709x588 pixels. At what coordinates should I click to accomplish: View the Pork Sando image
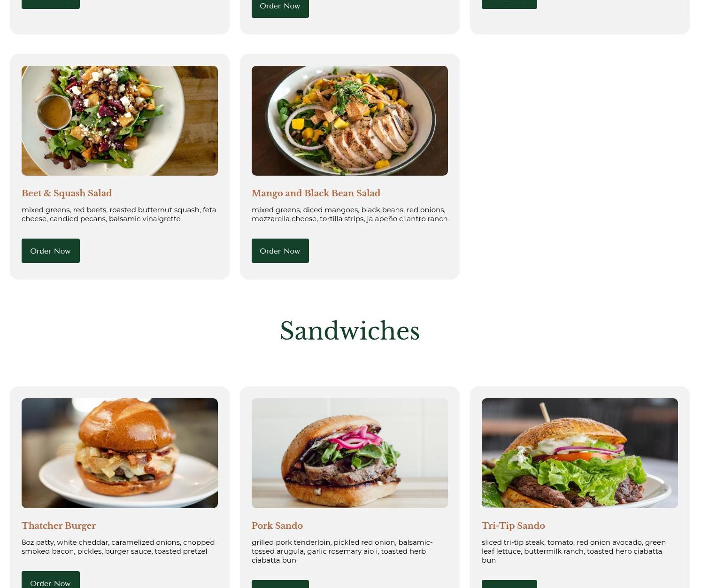[x=350, y=453]
